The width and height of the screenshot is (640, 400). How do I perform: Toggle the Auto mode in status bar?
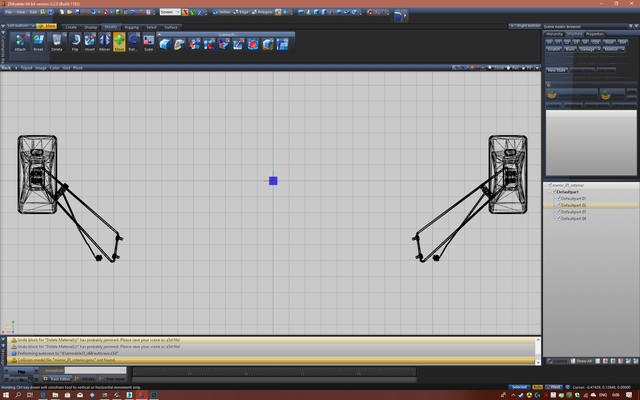coord(538,387)
